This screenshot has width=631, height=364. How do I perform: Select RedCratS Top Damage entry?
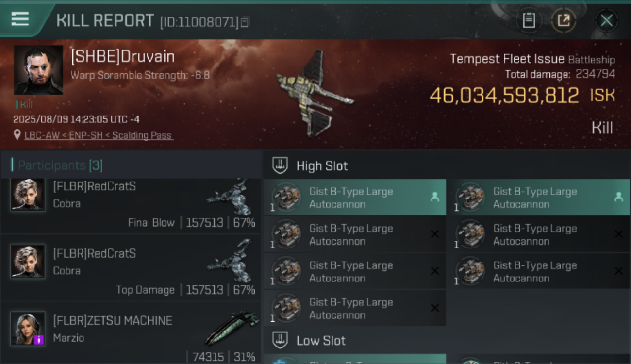pos(131,268)
